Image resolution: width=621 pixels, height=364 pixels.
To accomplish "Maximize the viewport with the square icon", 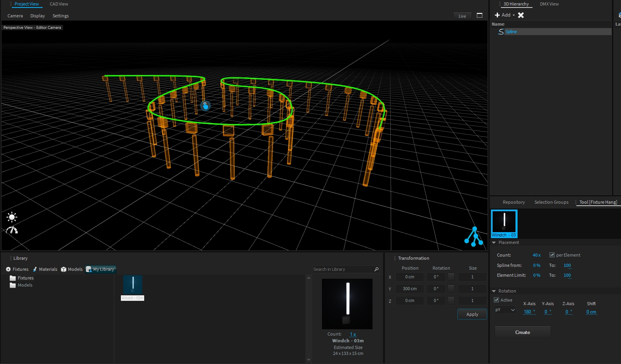I will (480, 15).
